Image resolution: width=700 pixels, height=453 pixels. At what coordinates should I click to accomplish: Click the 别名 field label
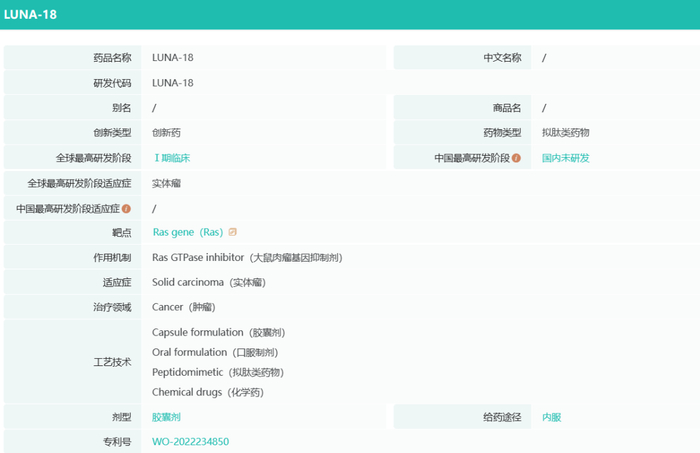click(121, 108)
